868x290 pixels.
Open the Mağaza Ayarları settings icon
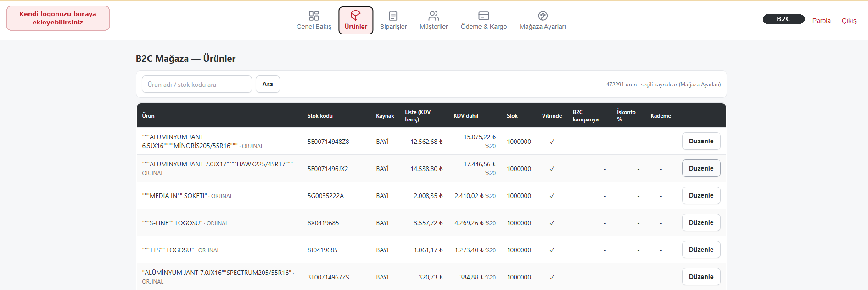543,16
